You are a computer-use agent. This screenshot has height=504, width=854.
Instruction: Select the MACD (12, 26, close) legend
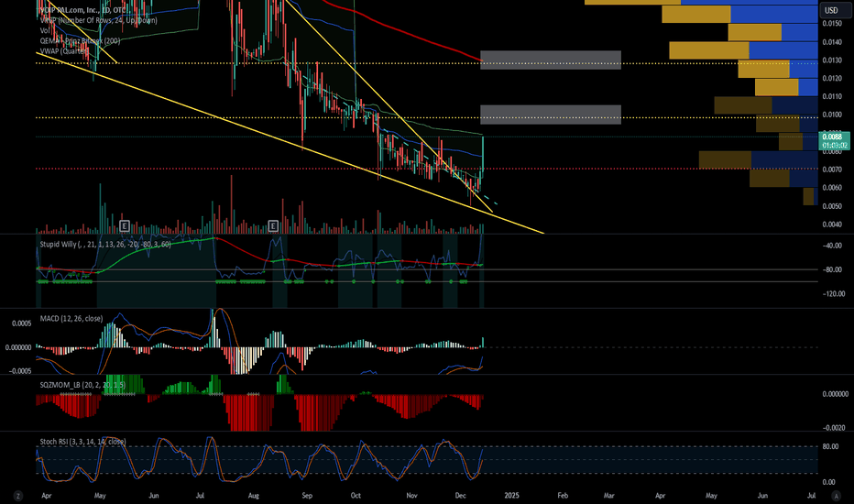(71, 318)
